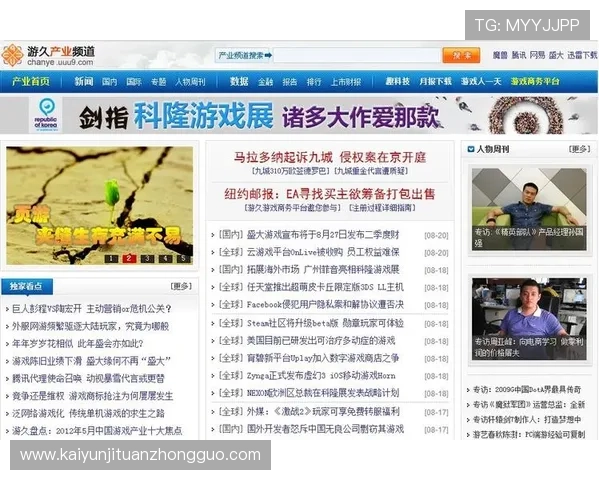
Task: Open article 游戏陈旧业绩下滑 盛大缘何不再盛大
Action: (91, 361)
